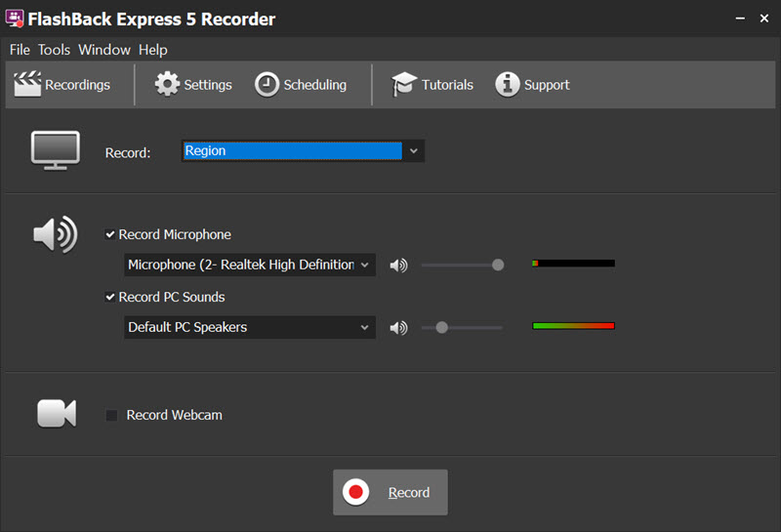The image size is (781, 532).
Task: Open the Help menu
Action: (x=153, y=50)
